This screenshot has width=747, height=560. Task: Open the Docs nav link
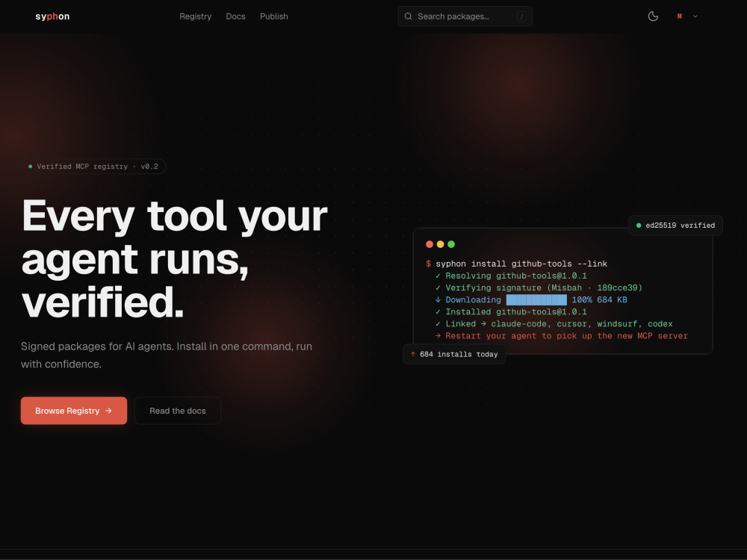point(235,16)
